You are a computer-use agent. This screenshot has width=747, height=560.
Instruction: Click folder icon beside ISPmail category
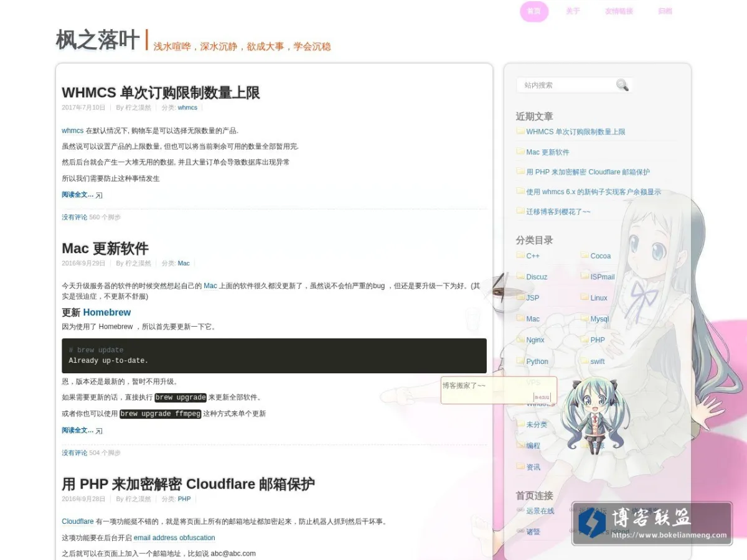pyautogui.click(x=585, y=276)
